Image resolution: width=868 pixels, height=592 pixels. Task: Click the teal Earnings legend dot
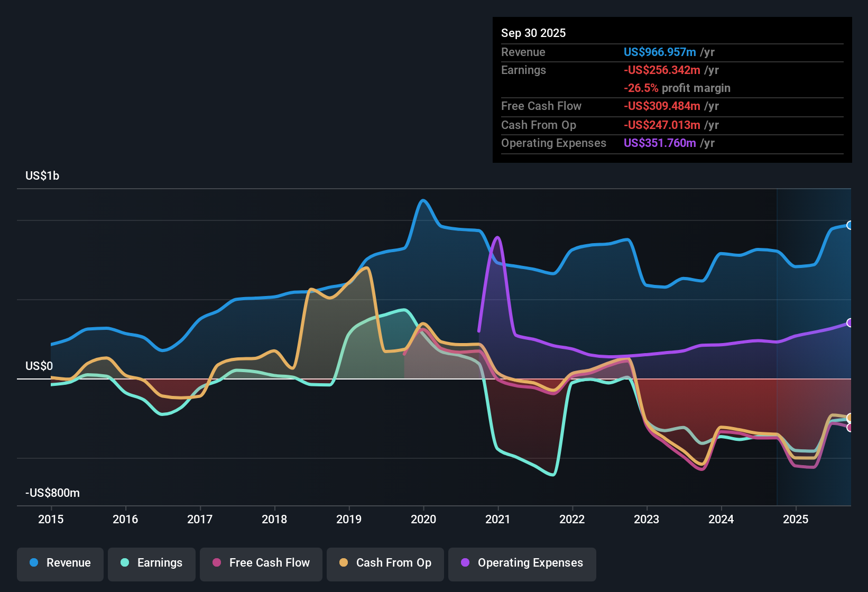125,563
